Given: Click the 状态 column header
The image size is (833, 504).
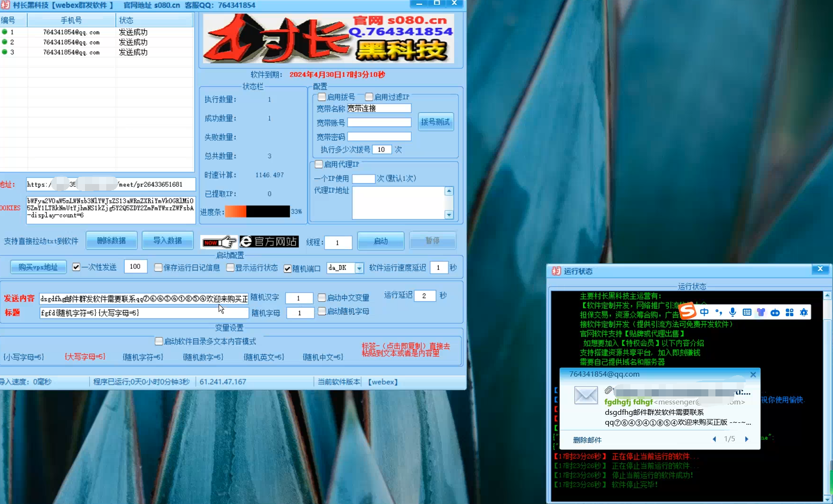Looking at the screenshot, I should click(x=155, y=20).
